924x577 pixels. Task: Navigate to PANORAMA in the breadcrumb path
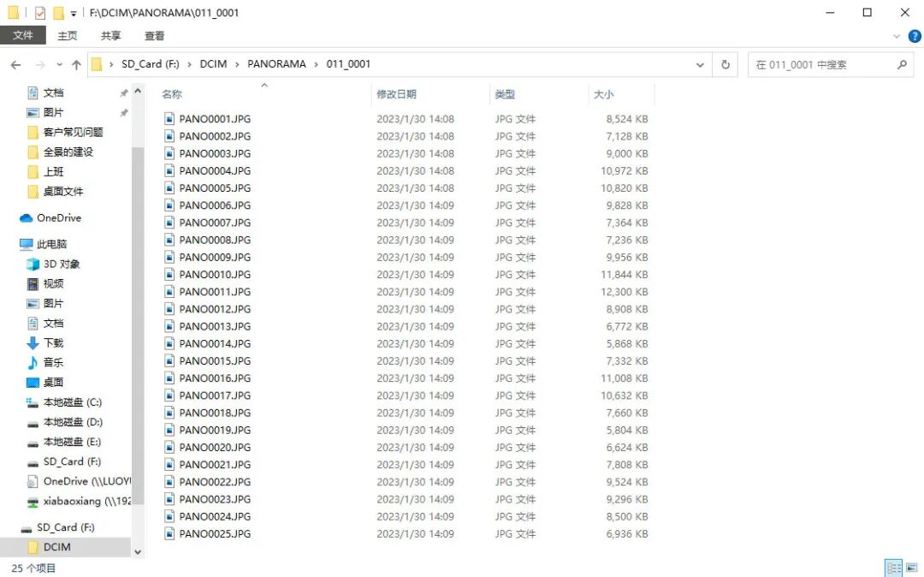(x=276, y=64)
